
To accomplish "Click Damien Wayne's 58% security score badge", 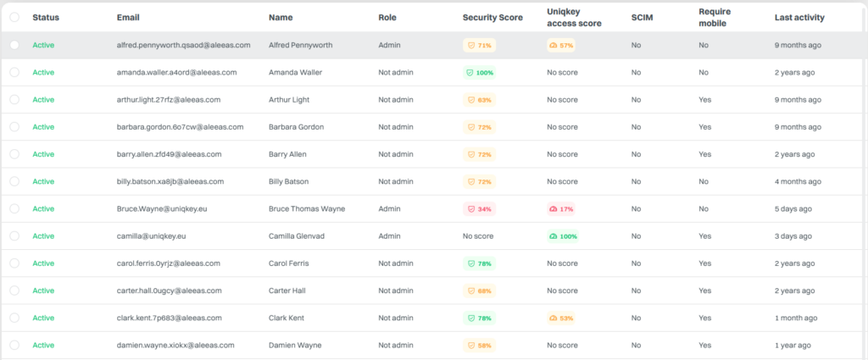I will [x=480, y=345].
